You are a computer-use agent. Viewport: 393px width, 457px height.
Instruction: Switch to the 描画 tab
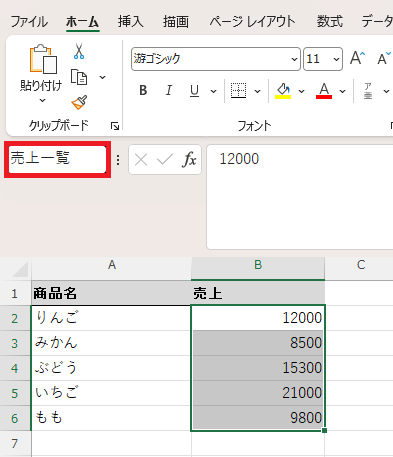point(176,22)
